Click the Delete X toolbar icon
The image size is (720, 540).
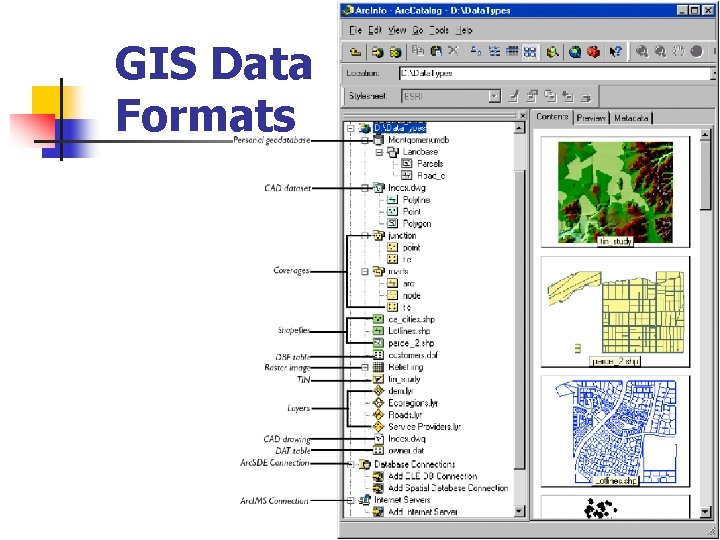[453, 51]
